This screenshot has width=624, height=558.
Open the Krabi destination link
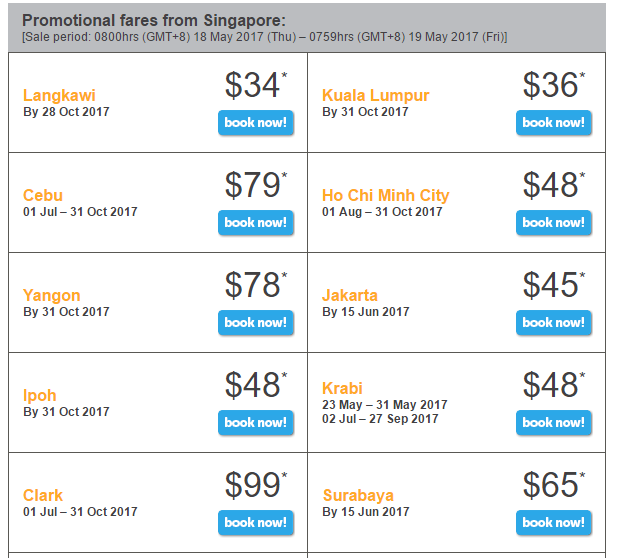pyautogui.click(x=342, y=388)
